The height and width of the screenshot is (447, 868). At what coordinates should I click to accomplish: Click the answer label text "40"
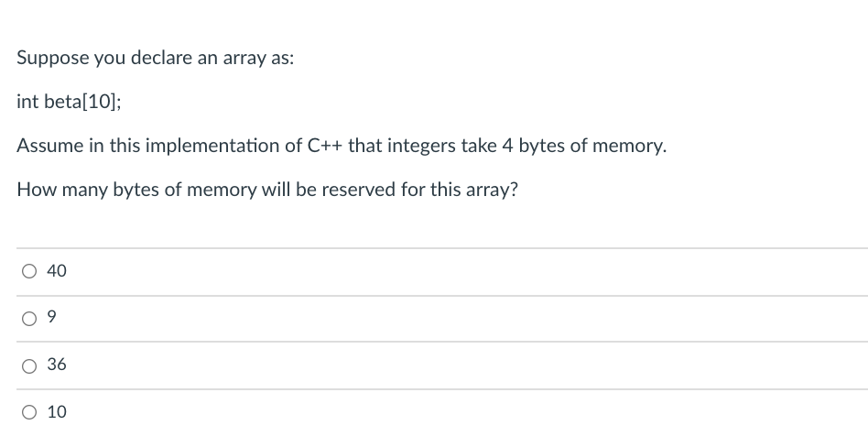coord(57,271)
